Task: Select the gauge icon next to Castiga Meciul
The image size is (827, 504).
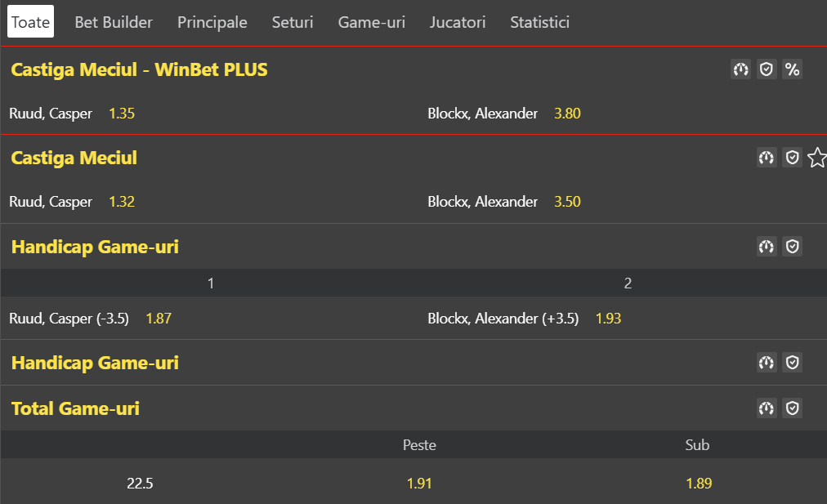Action: click(767, 157)
